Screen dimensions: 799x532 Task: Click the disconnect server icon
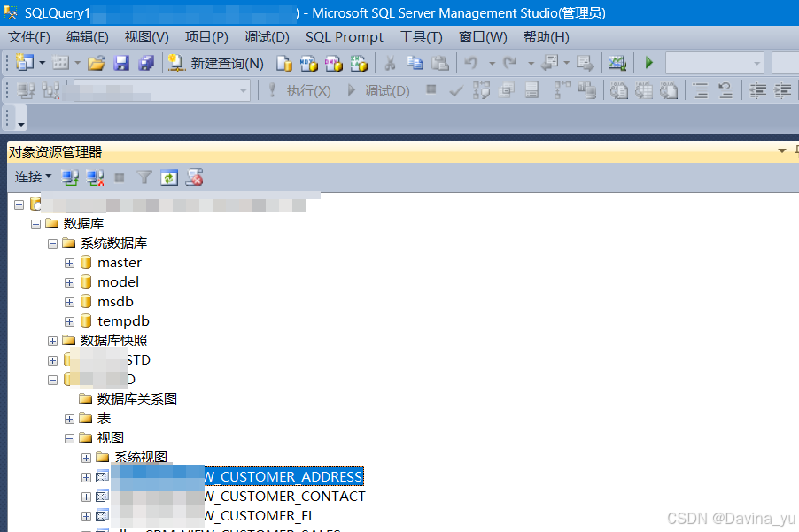coord(95,177)
